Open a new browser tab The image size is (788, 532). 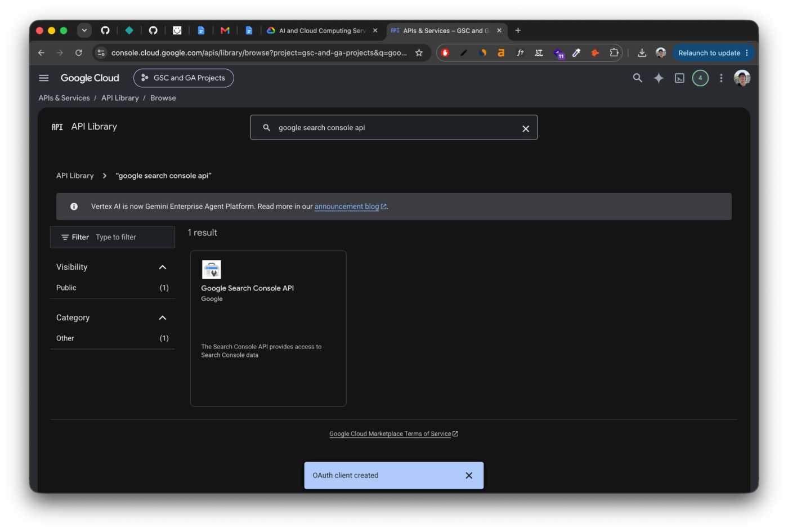coord(518,30)
